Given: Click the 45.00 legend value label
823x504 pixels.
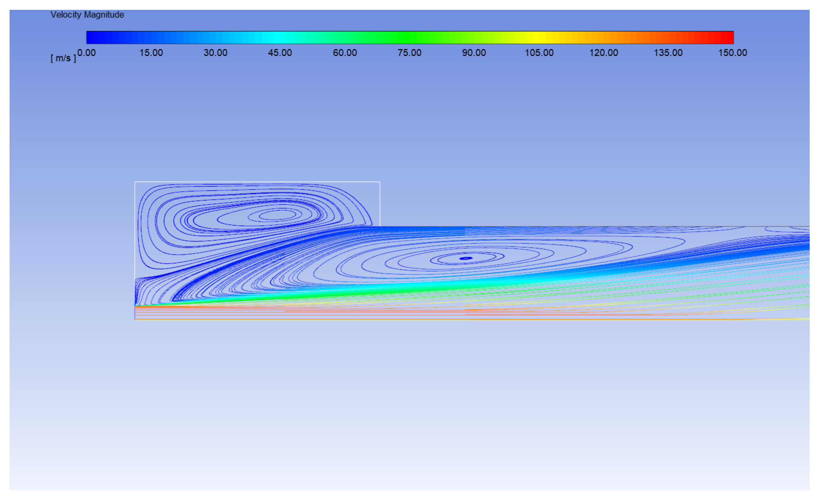Looking at the screenshot, I should point(280,53).
